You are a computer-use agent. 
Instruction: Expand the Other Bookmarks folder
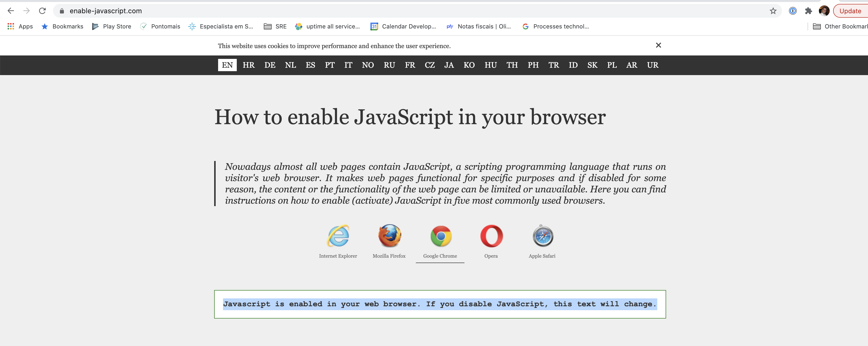pos(840,26)
